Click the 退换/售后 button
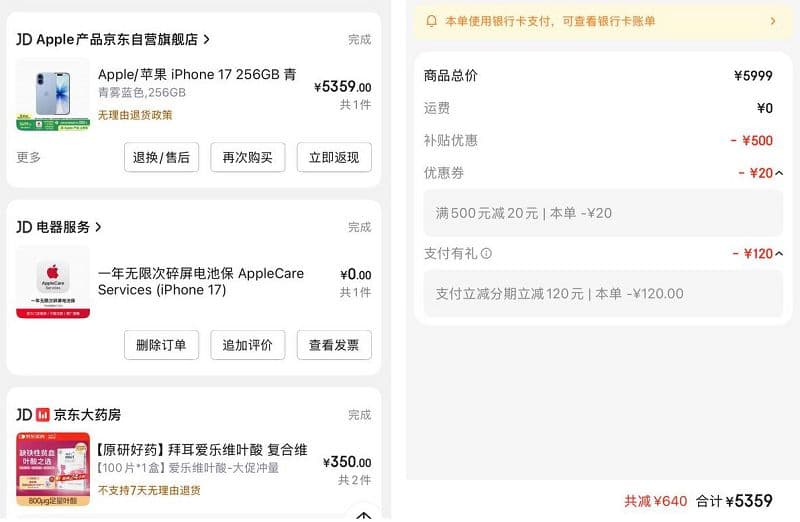The width and height of the screenshot is (800, 522). (161, 157)
